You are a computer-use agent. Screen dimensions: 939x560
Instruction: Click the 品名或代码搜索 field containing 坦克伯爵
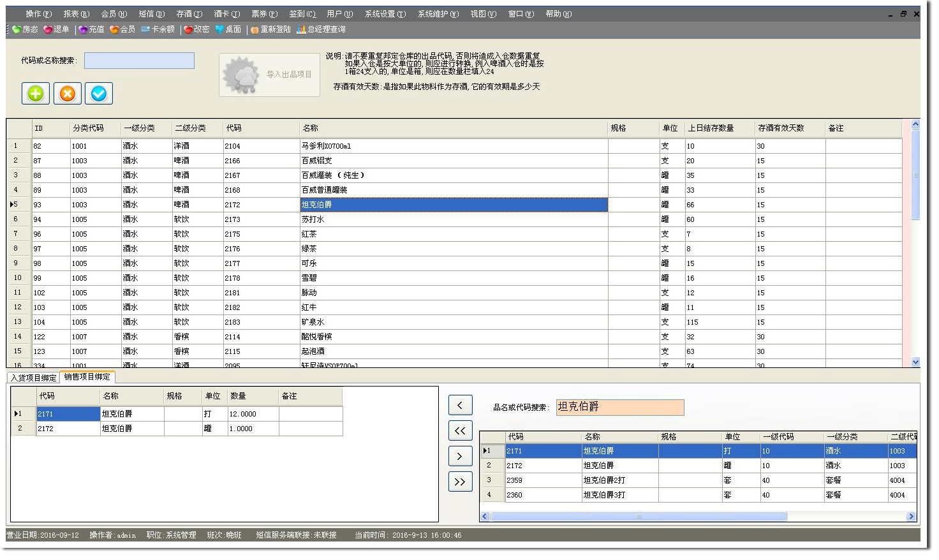[619, 407]
